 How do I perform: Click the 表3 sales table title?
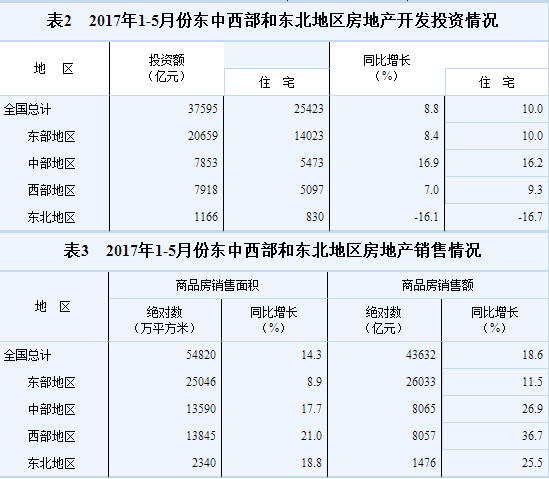click(272, 250)
